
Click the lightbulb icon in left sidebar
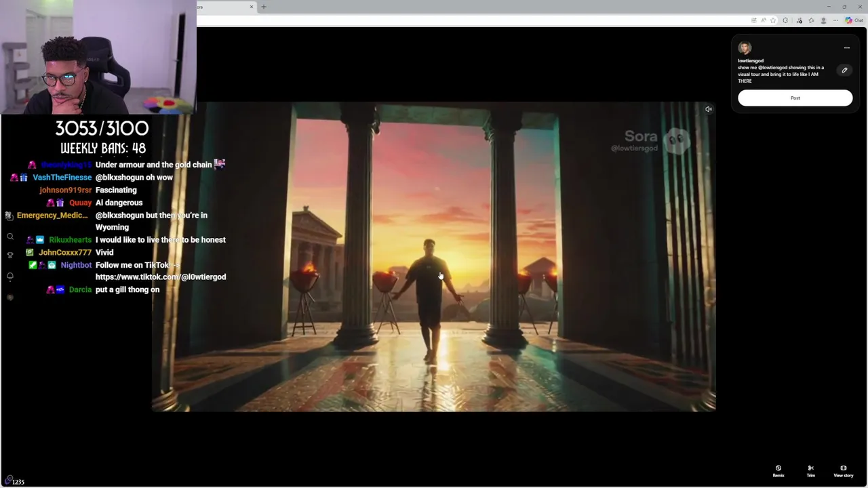coord(10,276)
